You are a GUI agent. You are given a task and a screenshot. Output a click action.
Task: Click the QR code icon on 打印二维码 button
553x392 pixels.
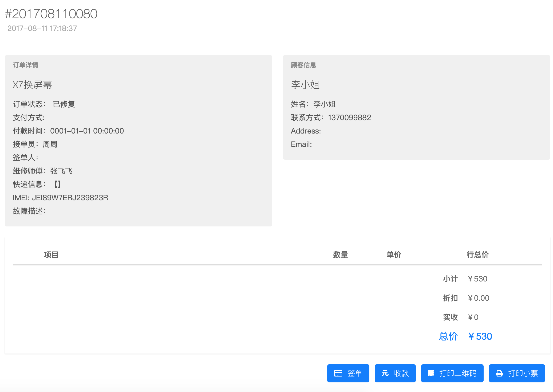coord(431,373)
